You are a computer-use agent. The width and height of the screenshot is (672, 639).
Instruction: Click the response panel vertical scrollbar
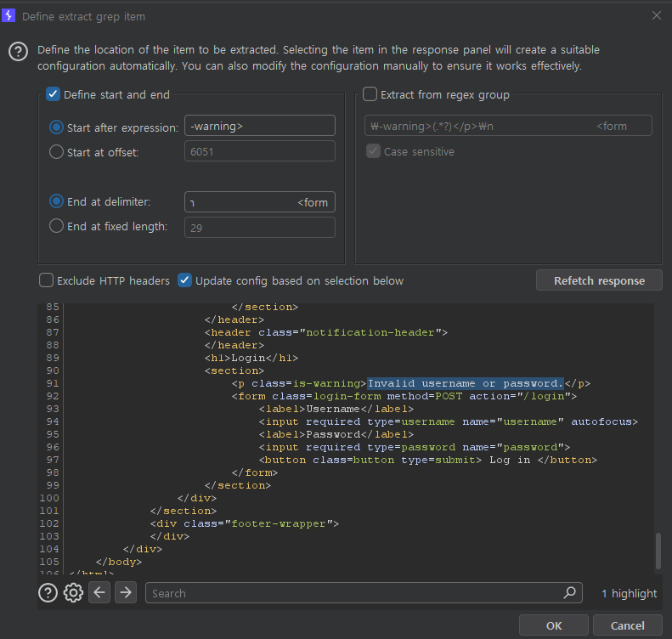(x=658, y=552)
